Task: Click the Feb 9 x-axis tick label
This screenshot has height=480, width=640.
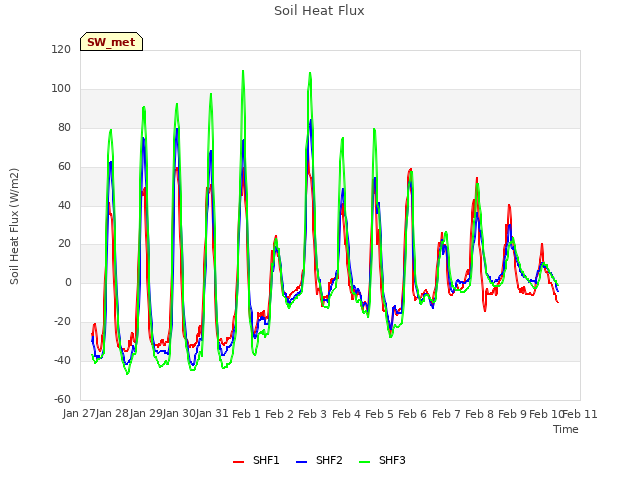Action: point(512,414)
